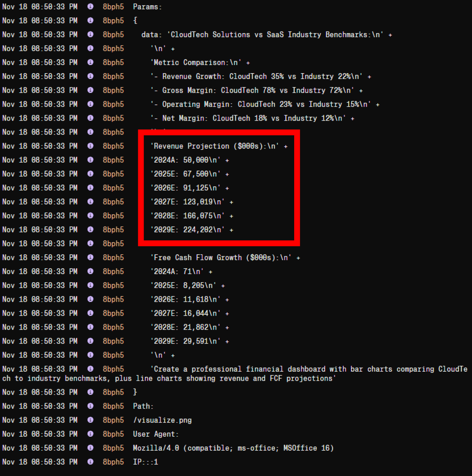Viewport: 472px width, 476px height.
Task: Click the '2027E: 16,044' value text
Action: [181, 313]
